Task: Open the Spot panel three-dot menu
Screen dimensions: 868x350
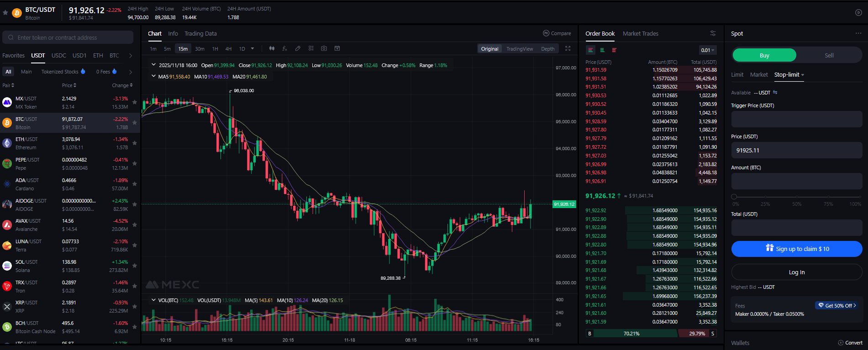Action: (x=858, y=33)
